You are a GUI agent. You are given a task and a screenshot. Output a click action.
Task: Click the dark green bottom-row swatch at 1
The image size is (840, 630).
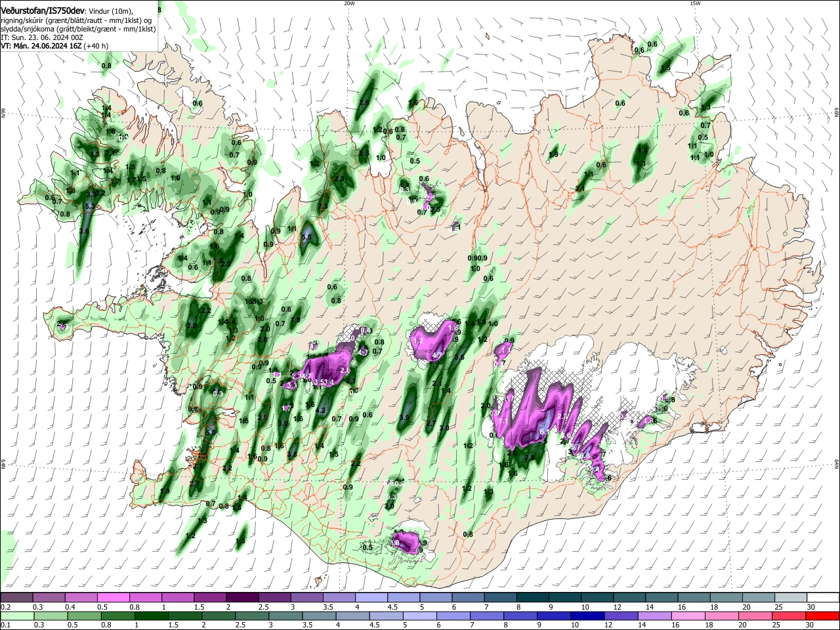(151, 616)
